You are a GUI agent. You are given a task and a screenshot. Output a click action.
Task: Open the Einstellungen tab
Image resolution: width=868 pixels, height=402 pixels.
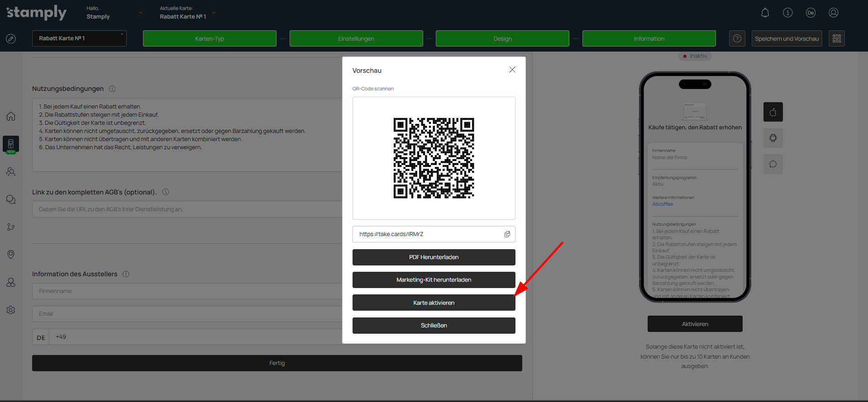(356, 38)
